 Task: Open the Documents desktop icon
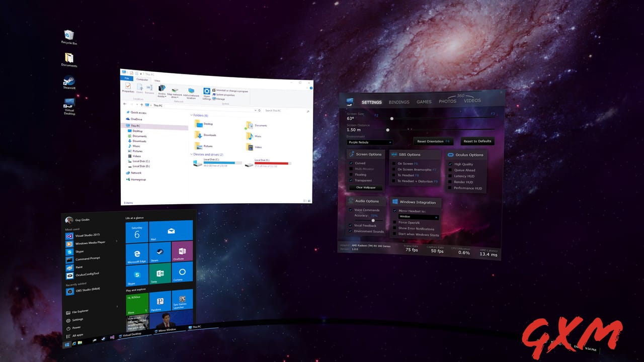point(69,60)
